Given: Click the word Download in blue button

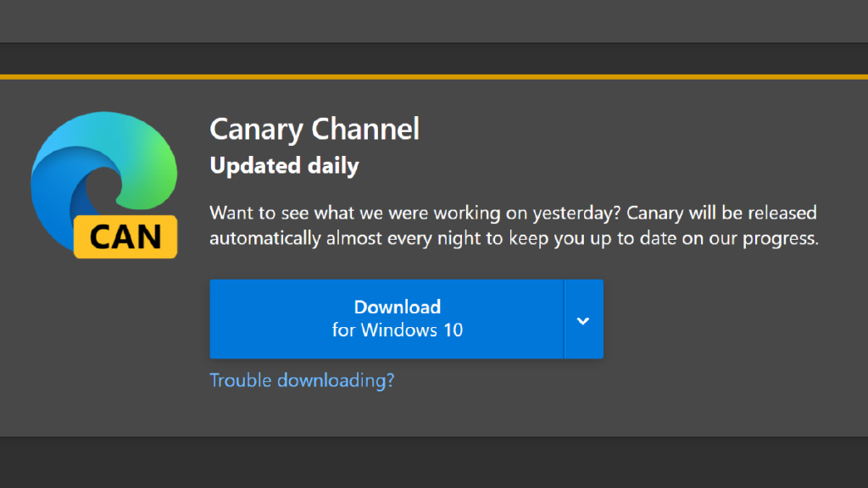Looking at the screenshot, I should (x=398, y=307).
